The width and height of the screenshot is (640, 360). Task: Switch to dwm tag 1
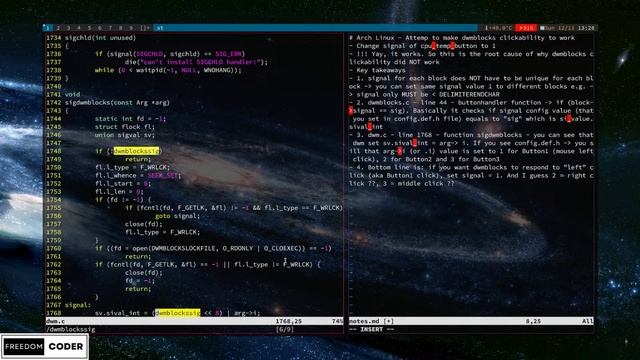click(48, 28)
